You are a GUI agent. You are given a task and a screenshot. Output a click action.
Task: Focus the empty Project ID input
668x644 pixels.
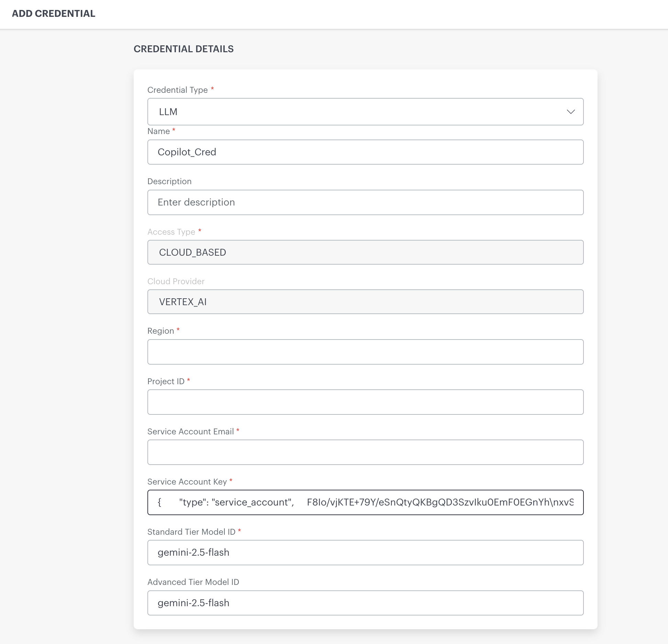tap(365, 402)
